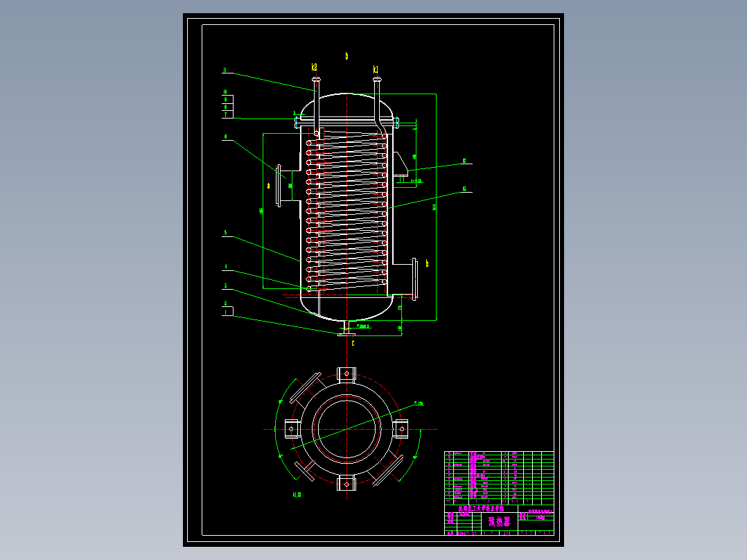This screenshot has width=747, height=560.
Task: Click the k1 nozzle label
Action: (376, 69)
